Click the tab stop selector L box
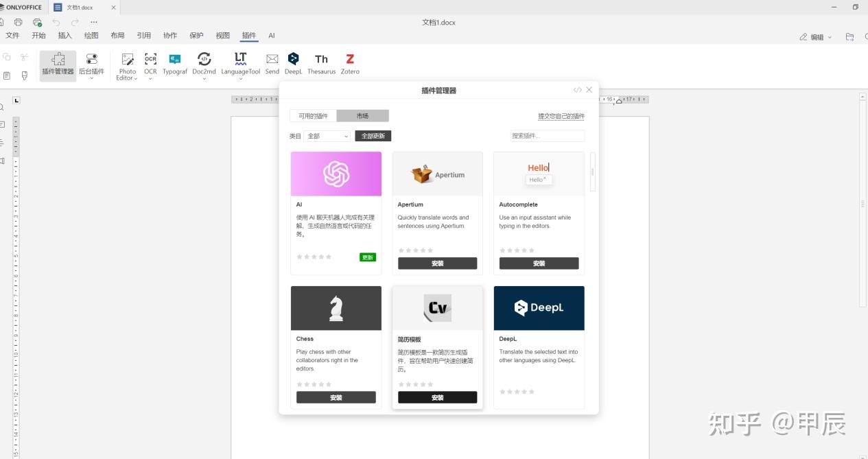The height and width of the screenshot is (459, 868). [x=16, y=100]
